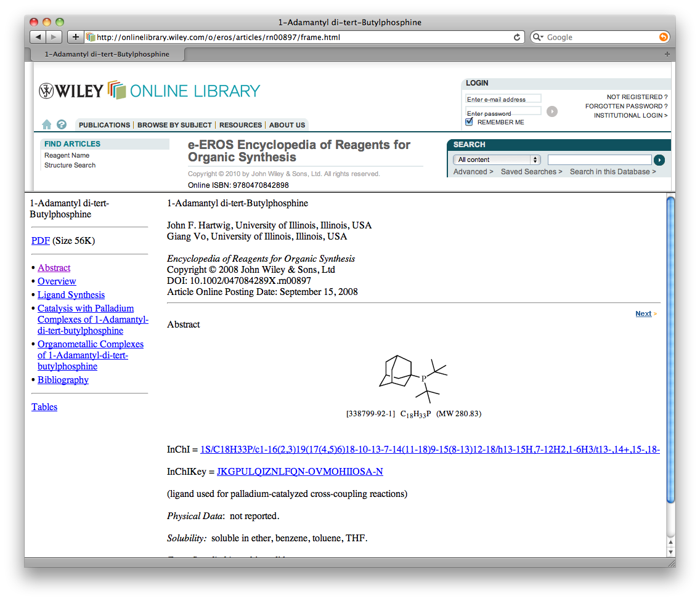Submit login with the gray arrow button
700x601 pixels.
551,111
